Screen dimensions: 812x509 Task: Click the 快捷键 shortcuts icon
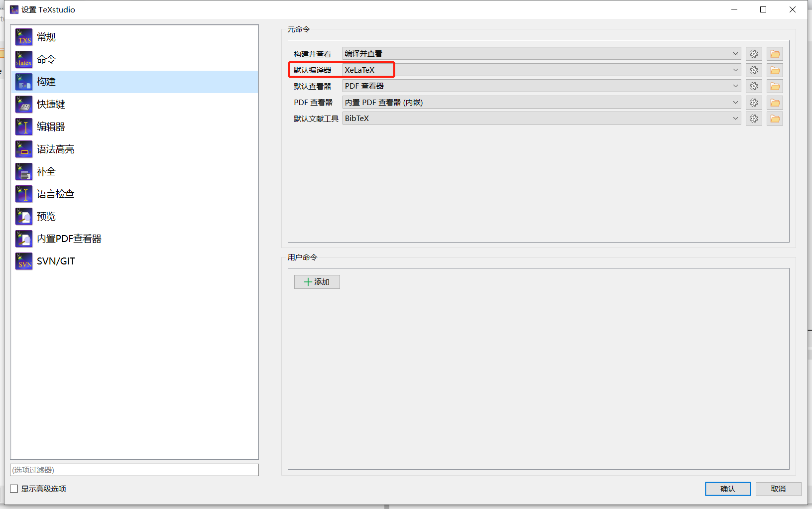click(x=24, y=104)
